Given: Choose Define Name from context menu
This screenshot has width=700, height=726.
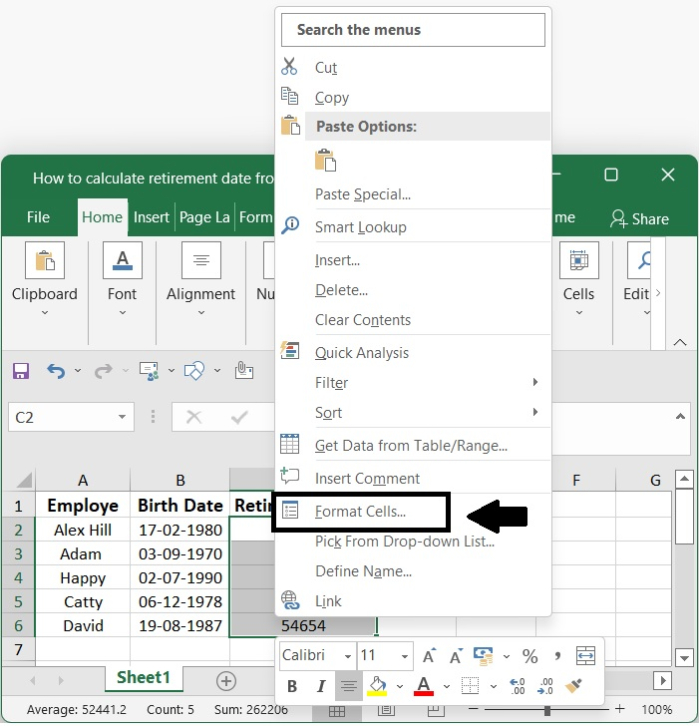Looking at the screenshot, I should pos(363,571).
